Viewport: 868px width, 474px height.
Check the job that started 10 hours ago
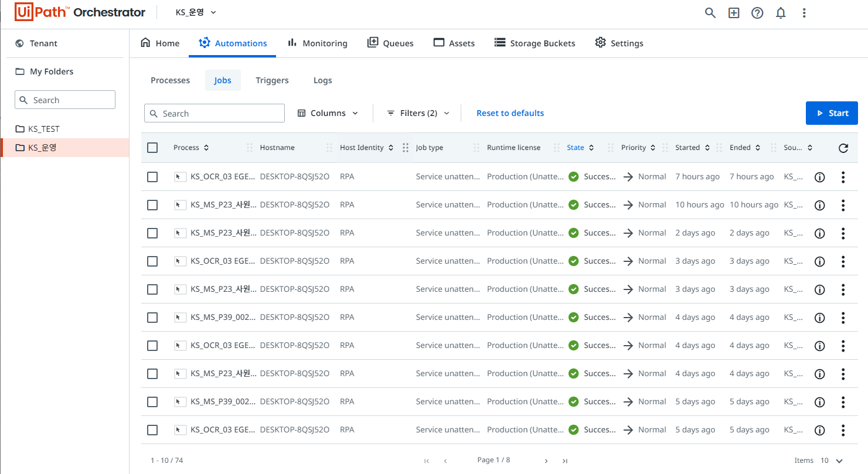[x=152, y=205]
